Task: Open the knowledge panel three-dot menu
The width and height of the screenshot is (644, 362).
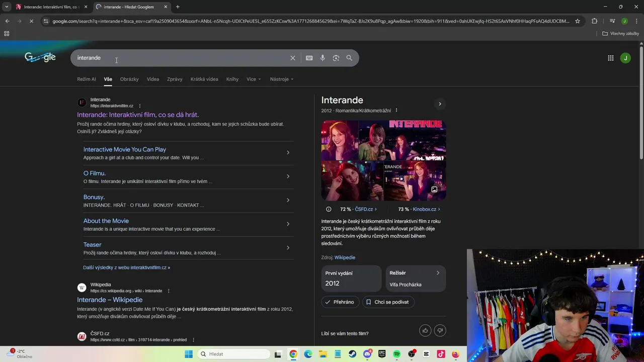Action: 396,111
